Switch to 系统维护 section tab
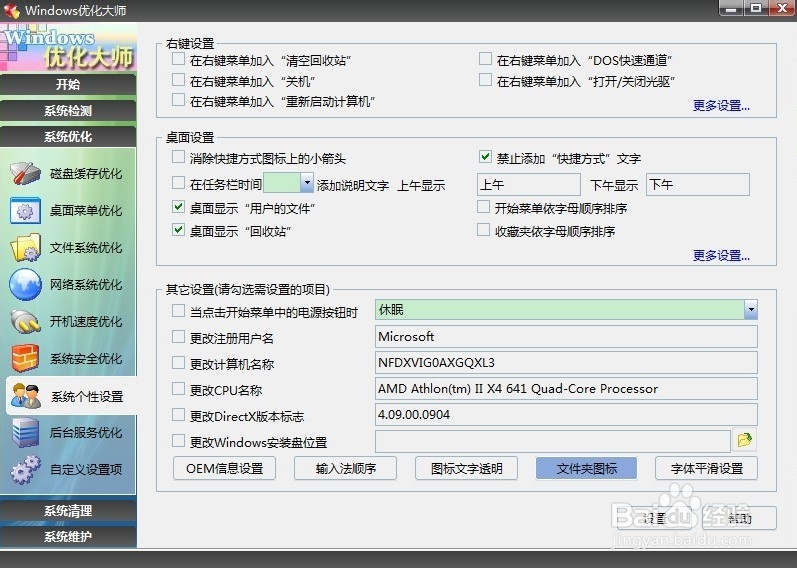 point(68,536)
